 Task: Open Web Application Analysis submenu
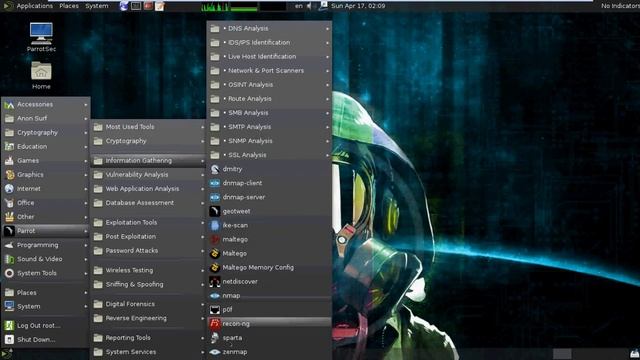click(148, 189)
